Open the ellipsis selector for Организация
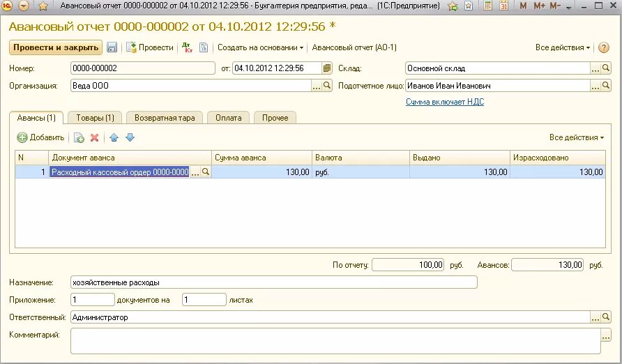Image resolution: width=622 pixels, height=364 pixels. (316, 86)
